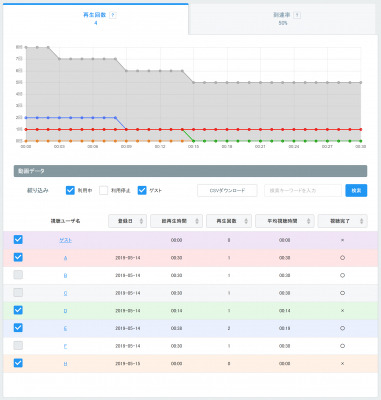Click the sort arrows on 登録日 column
Image resolution: width=381 pixels, height=400 pixels.
pyautogui.click(x=141, y=221)
